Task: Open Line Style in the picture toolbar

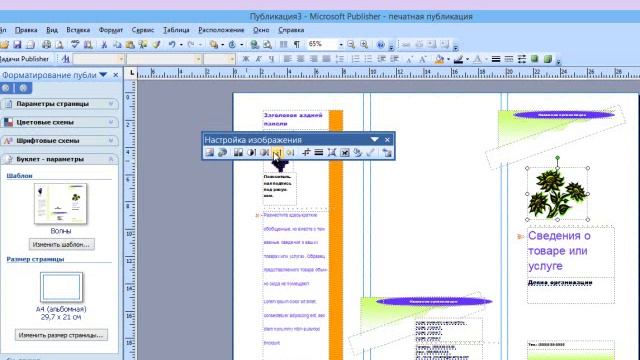Action: pos(319,152)
